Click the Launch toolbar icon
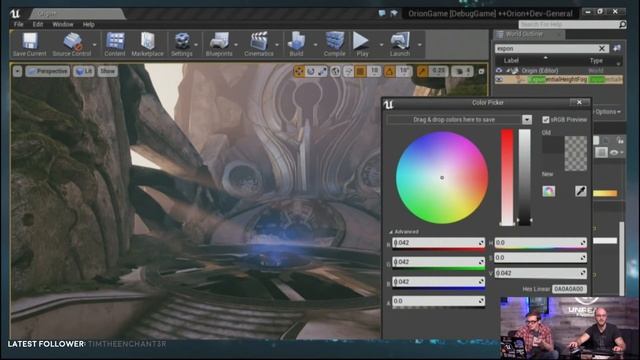The height and width of the screenshot is (360, 640). point(400,44)
